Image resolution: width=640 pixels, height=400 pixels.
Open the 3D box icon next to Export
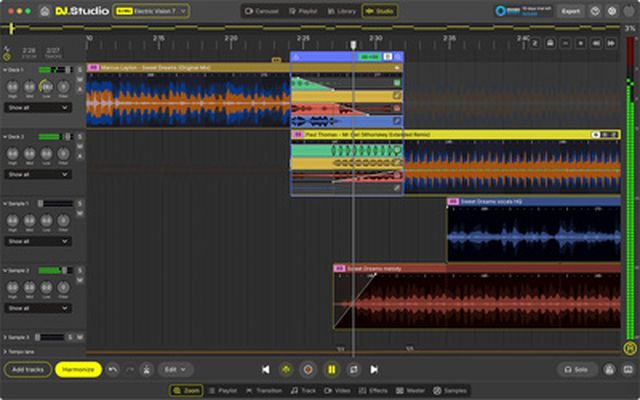pos(595,11)
